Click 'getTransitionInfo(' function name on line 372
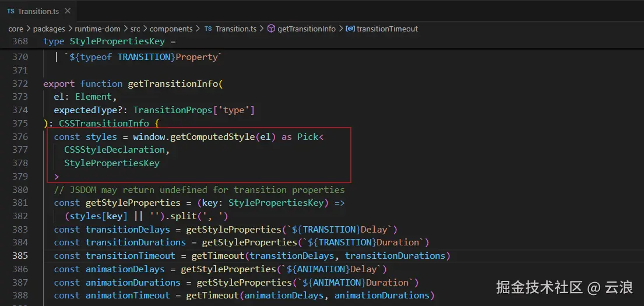Viewport: 644px width, 306px height. (x=175, y=84)
